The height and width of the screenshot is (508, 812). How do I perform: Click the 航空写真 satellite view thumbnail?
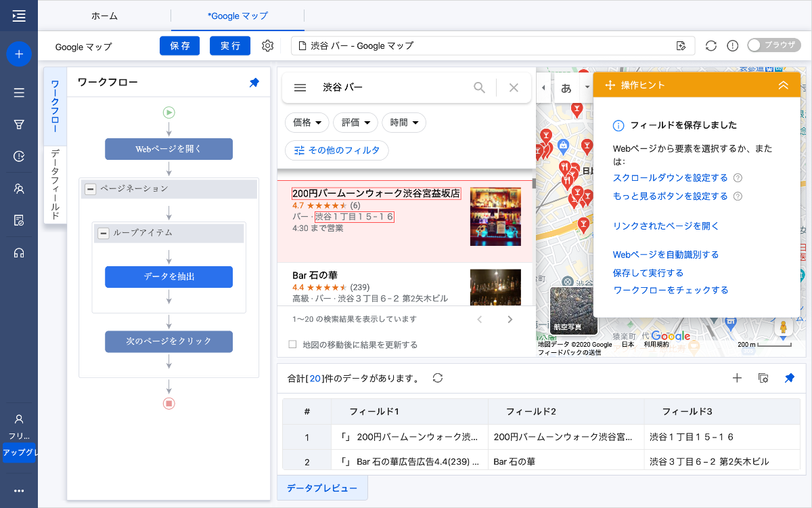pyautogui.click(x=574, y=311)
